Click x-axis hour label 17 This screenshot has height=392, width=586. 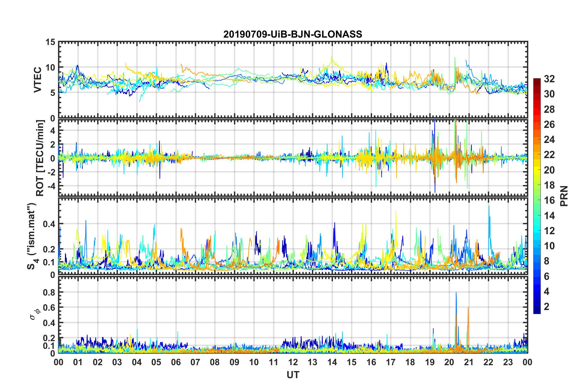(x=391, y=362)
